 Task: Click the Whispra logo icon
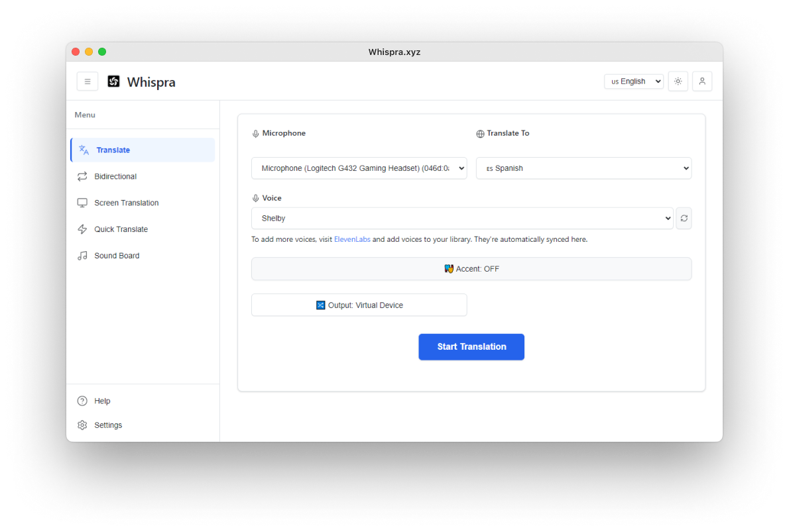[113, 81]
